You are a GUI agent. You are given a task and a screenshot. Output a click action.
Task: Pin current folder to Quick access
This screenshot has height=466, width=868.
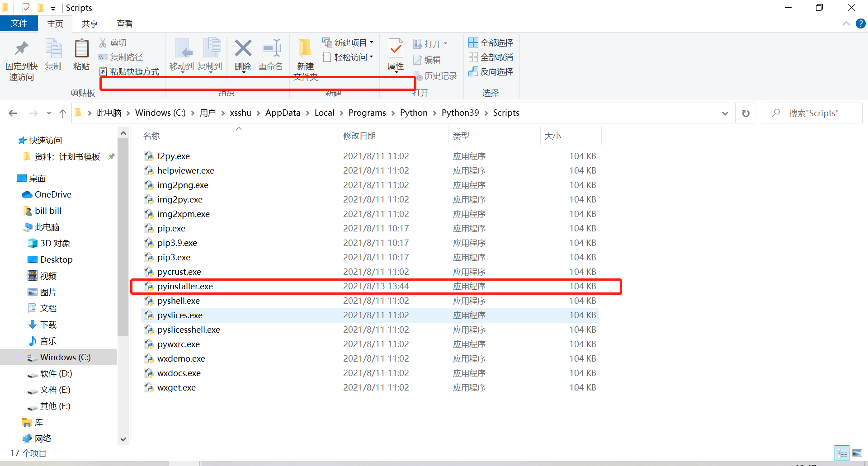(21, 58)
